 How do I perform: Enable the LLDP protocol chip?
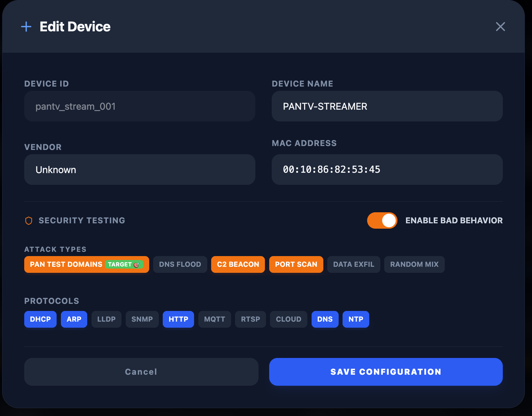(x=106, y=319)
